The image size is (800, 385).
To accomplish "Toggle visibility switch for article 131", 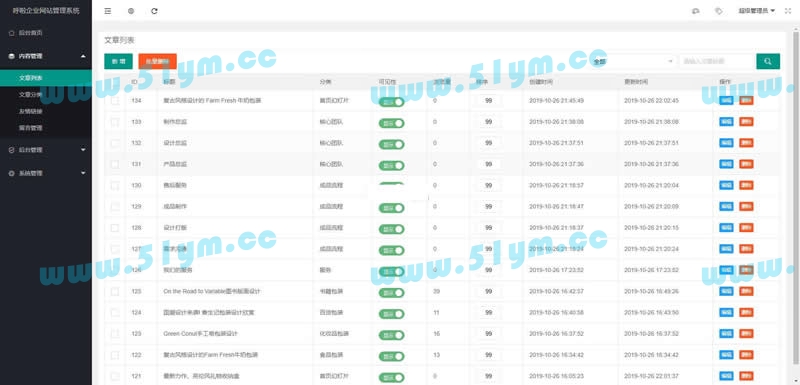I will (391, 166).
